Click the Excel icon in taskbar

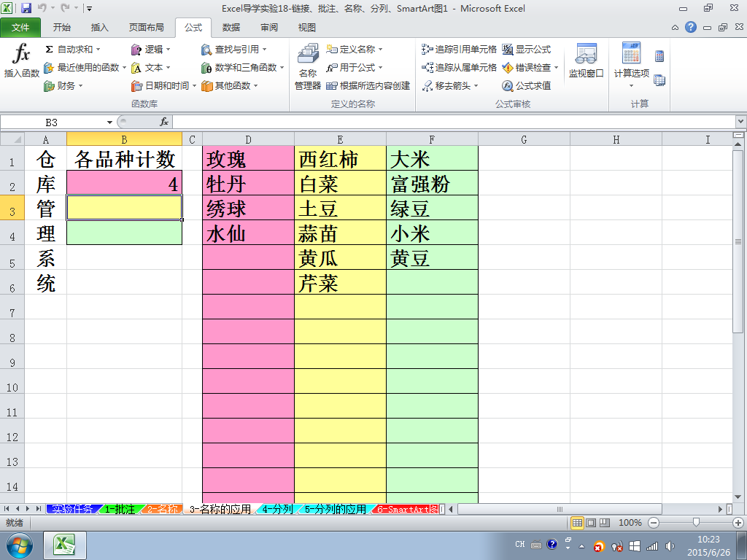(x=65, y=545)
